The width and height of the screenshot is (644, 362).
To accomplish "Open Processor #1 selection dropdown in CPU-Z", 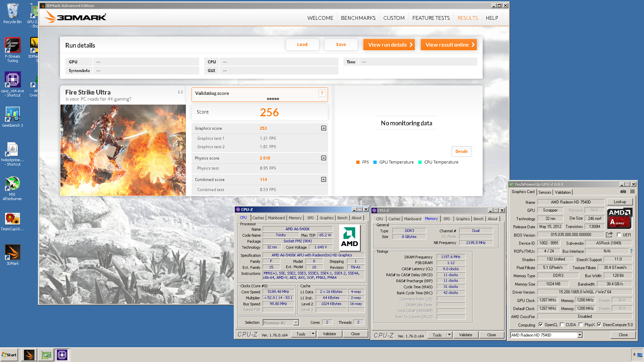I will coord(296,322).
